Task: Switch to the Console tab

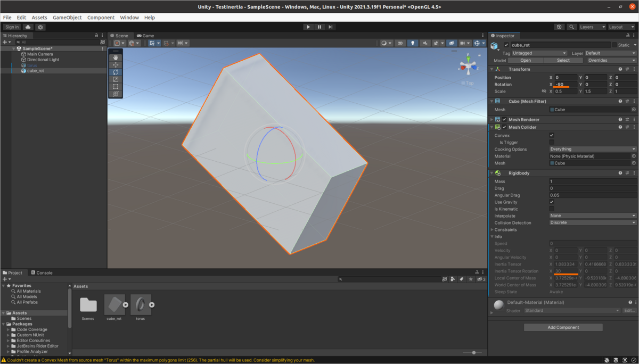Action: 42,272
